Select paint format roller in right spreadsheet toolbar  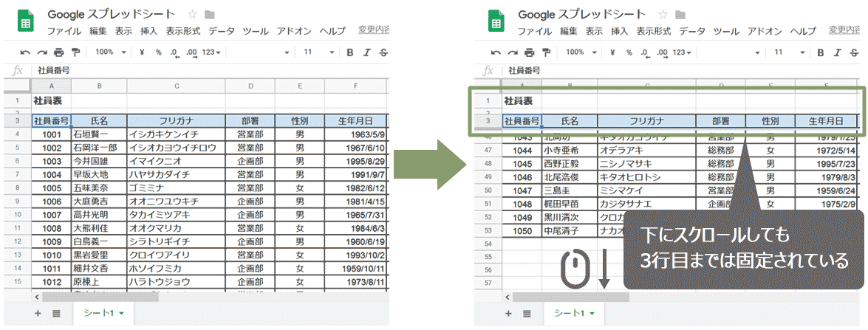tap(545, 52)
